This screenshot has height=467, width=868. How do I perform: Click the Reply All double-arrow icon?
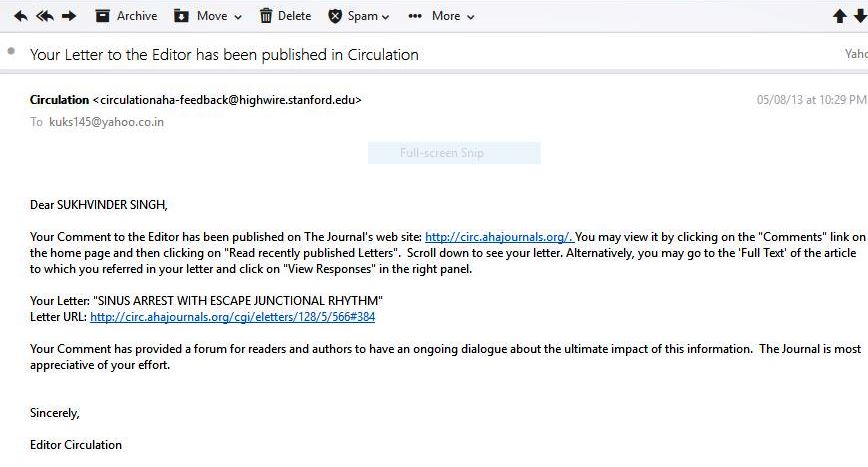click(x=45, y=16)
